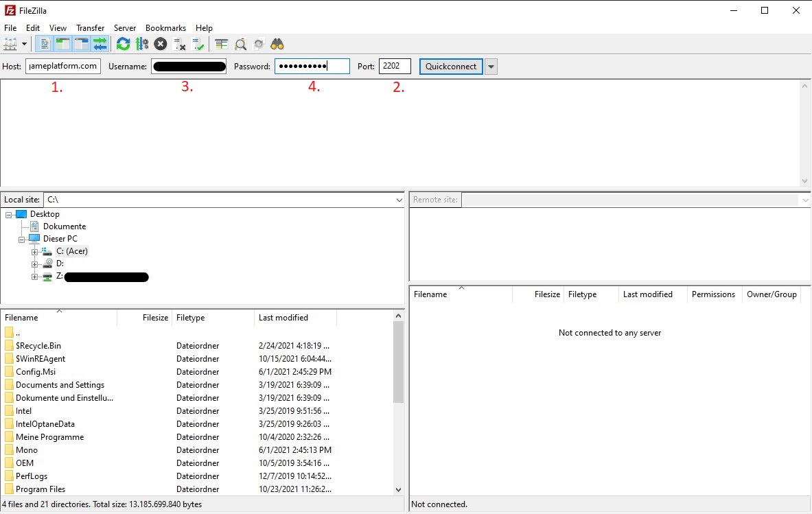Viewport: 812px width, 514px height.
Task: Open the Local site path dropdown
Action: [x=399, y=200]
